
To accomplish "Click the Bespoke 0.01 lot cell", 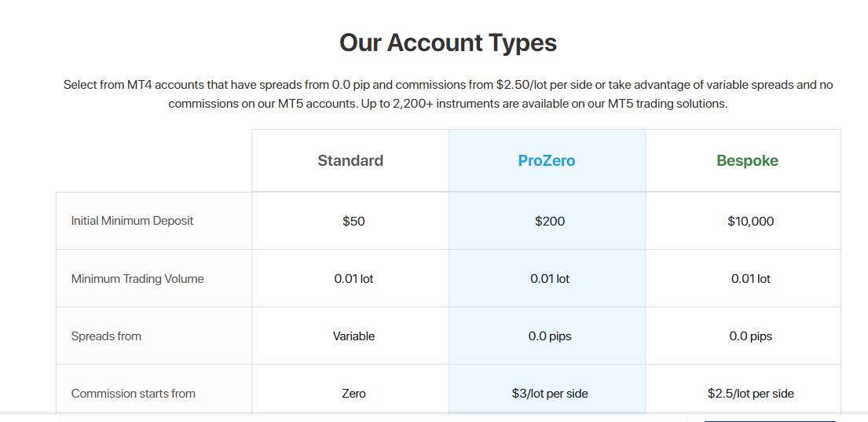I will (750, 278).
